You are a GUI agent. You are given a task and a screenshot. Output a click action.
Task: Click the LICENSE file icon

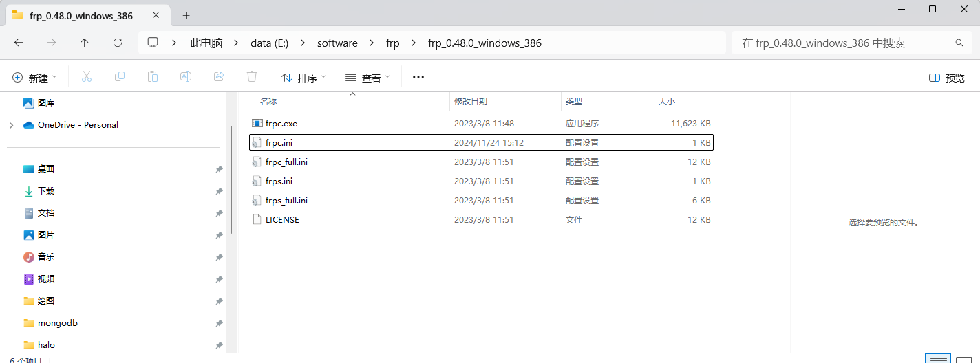coord(257,220)
